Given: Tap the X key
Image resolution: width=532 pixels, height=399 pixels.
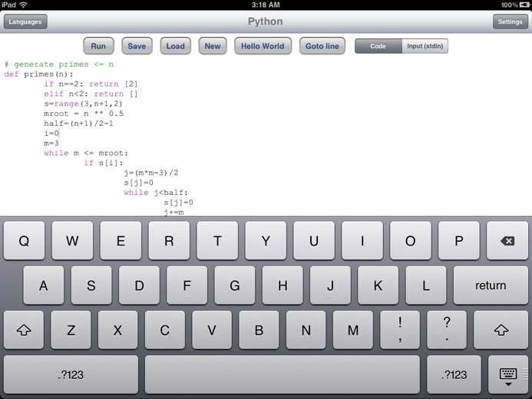Looking at the screenshot, I should point(117,330).
